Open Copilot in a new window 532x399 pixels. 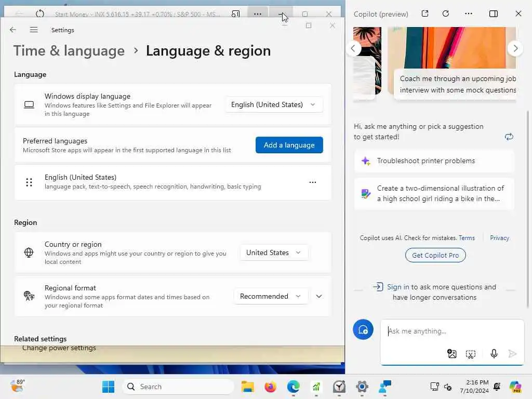coord(425,14)
